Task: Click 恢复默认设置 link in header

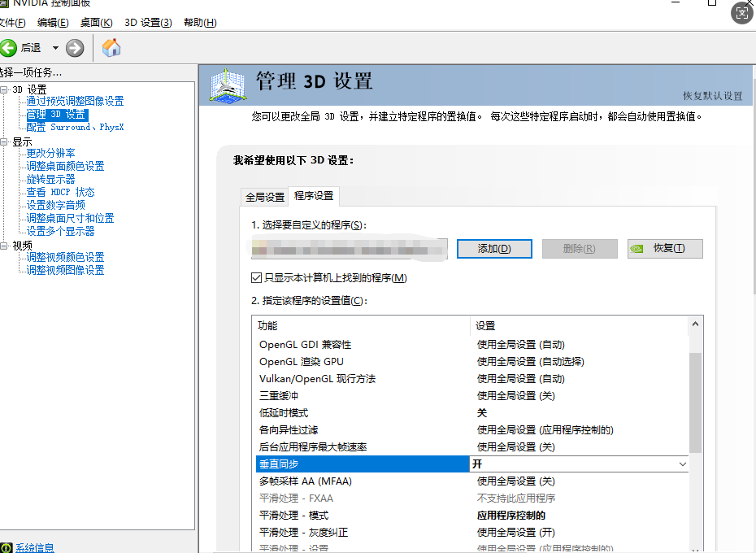Action: pos(712,95)
